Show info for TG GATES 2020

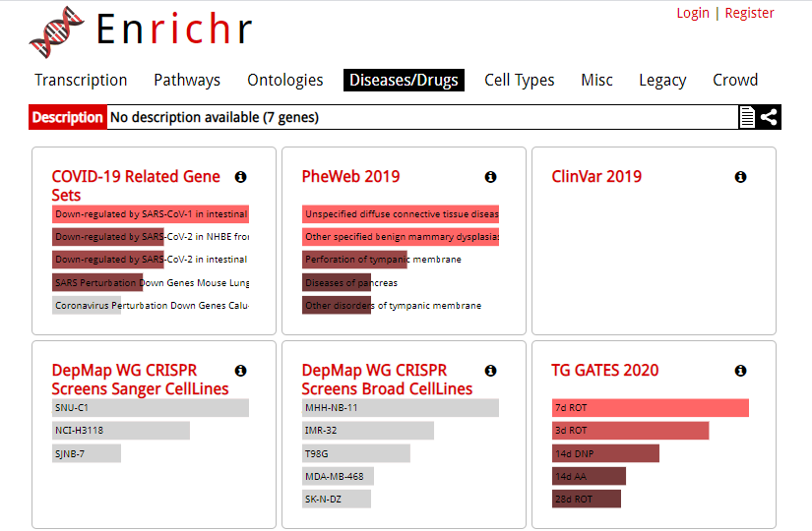tap(740, 371)
